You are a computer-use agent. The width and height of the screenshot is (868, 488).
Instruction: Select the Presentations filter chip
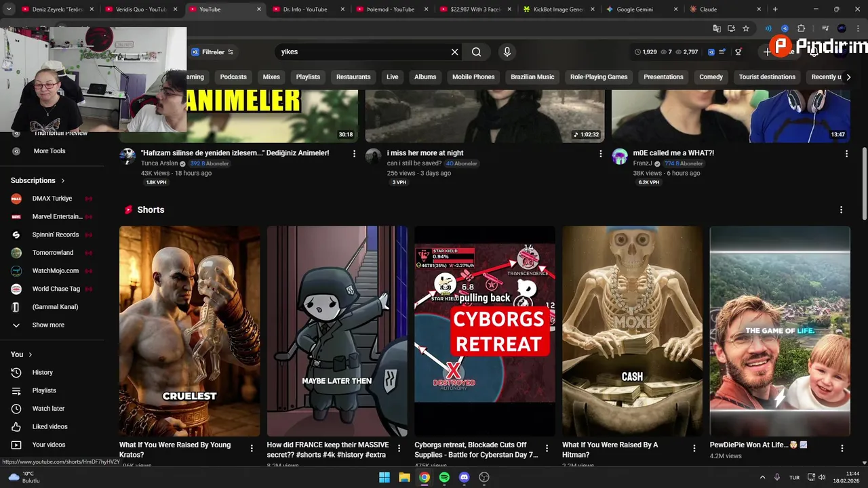click(663, 77)
